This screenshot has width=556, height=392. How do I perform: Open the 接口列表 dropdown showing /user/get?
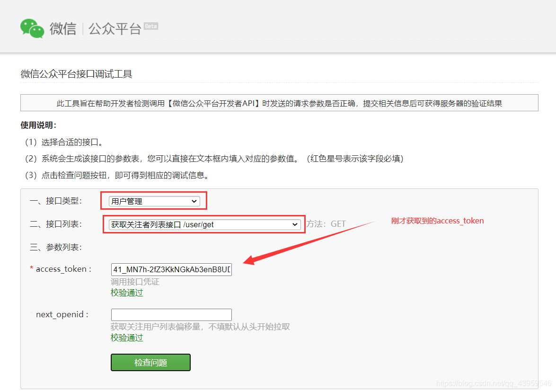coord(204,224)
